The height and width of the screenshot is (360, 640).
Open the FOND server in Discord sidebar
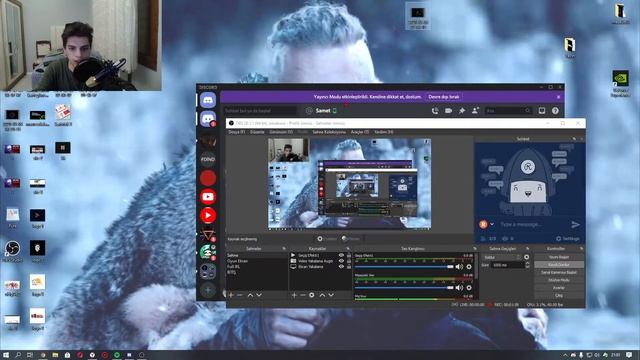[208, 159]
